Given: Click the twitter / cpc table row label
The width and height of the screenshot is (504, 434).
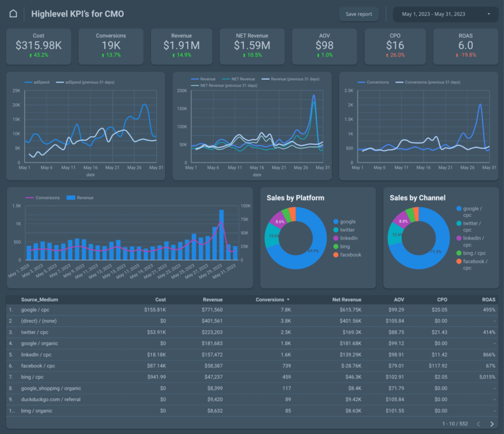Looking at the screenshot, I should (35, 332).
